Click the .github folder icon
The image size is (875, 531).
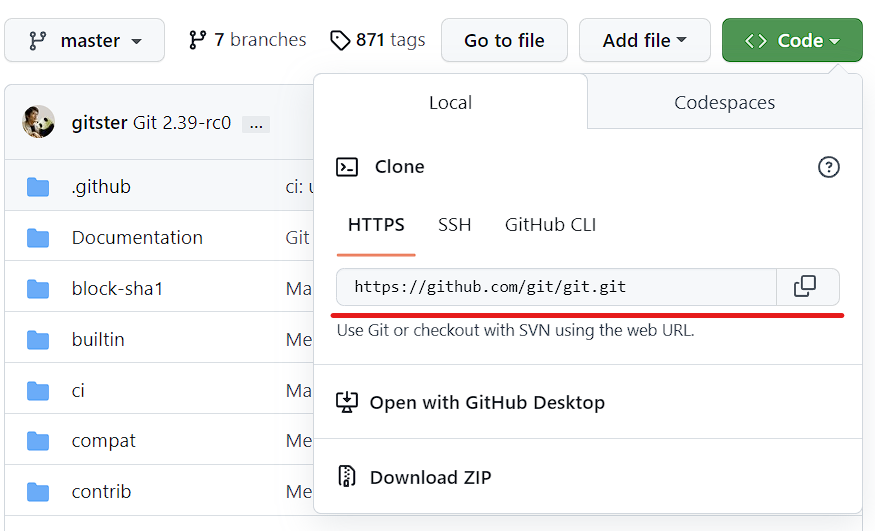coord(38,187)
